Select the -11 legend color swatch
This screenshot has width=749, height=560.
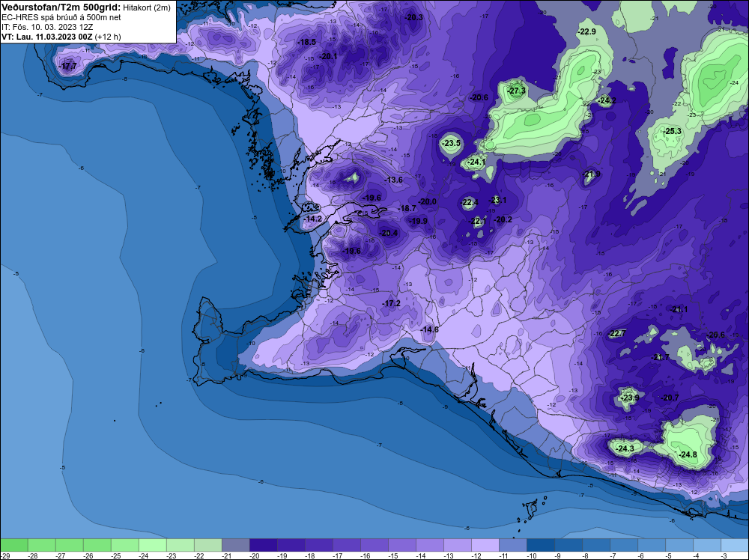click(x=513, y=545)
